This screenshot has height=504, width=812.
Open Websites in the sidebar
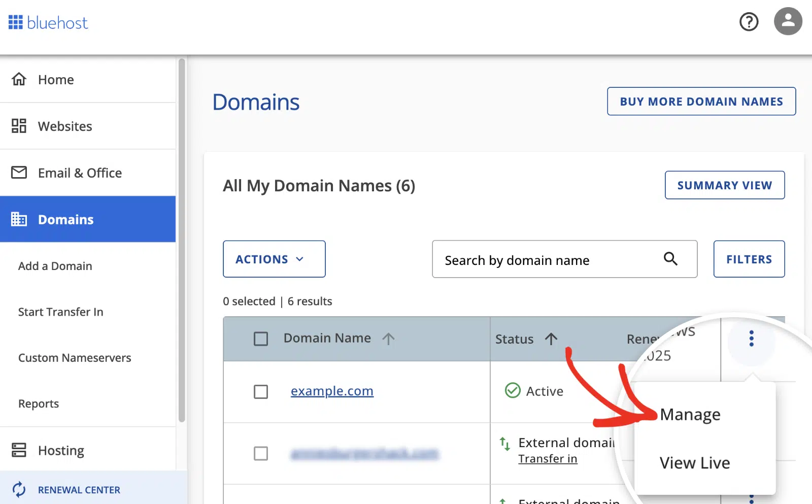[x=88, y=126]
